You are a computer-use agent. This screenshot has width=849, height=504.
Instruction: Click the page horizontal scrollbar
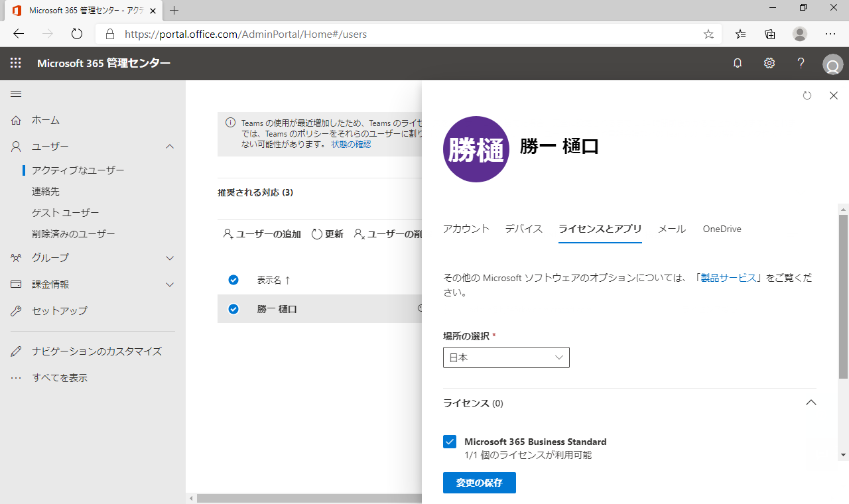click(309, 498)
